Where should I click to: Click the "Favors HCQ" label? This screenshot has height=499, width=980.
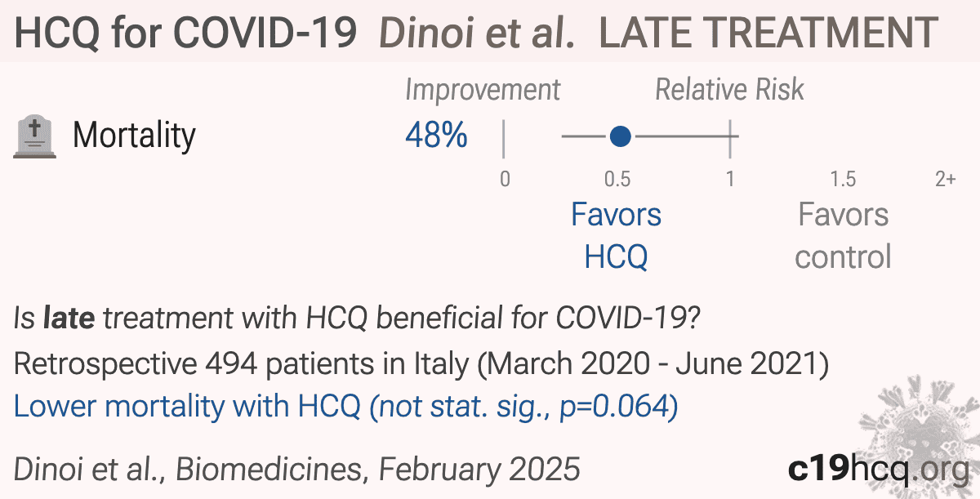(616, 236)
